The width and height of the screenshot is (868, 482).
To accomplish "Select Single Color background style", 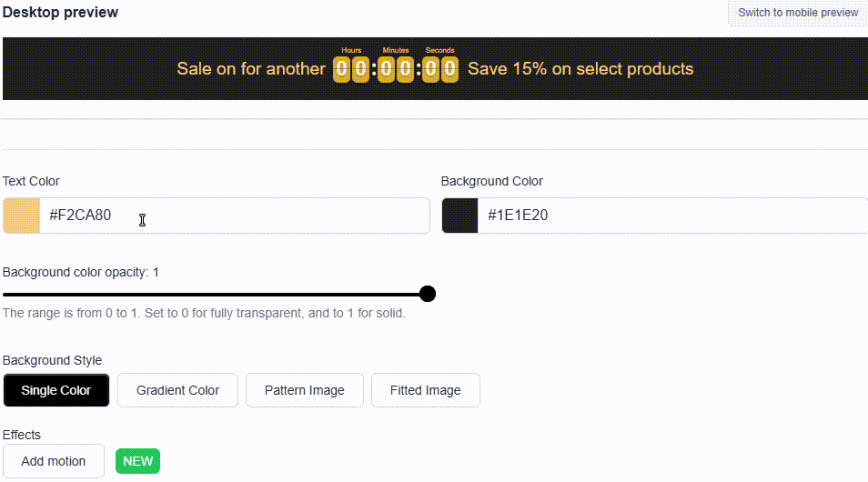I will point(56,390).
